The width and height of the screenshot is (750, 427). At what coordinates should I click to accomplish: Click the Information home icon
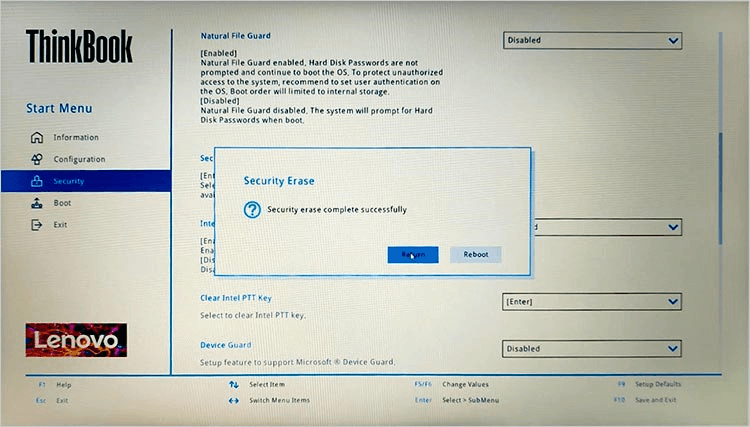(x=37, y=137)
